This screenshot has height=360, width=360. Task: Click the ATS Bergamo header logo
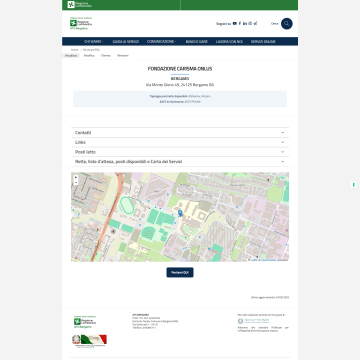(81, 23)
